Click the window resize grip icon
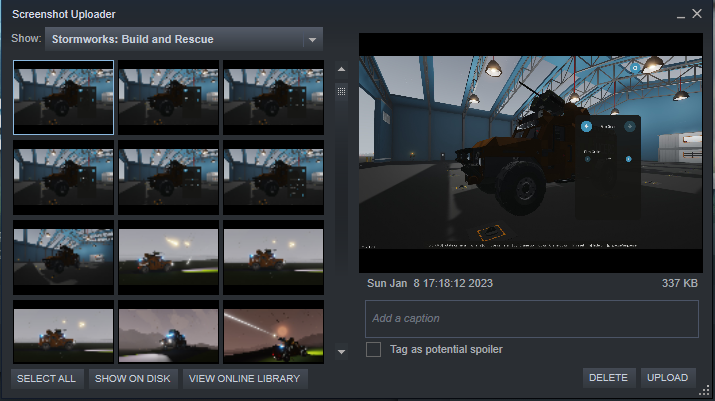 point(705,390)
